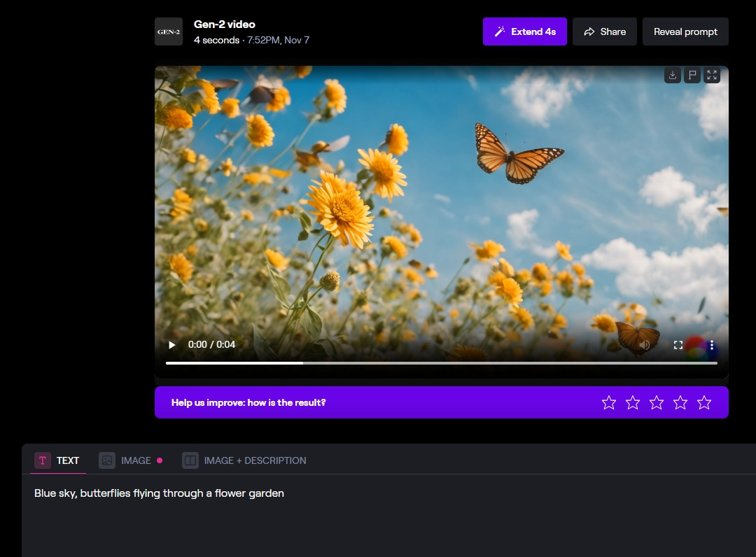Download the video using the download icon
The image size is (756, 557).
pyautogui.click(x=673, y=75)
